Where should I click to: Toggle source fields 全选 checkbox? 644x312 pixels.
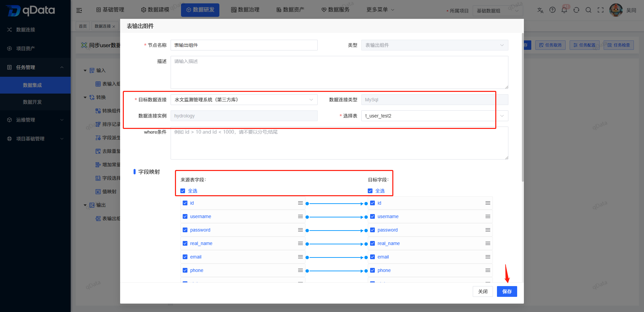point(183,191)
